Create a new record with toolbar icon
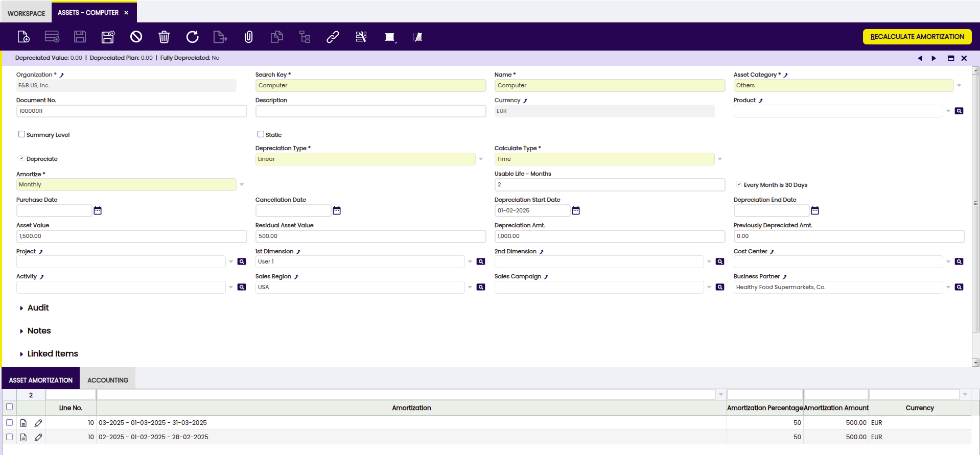The image size is (980, 455). point(24,37)
